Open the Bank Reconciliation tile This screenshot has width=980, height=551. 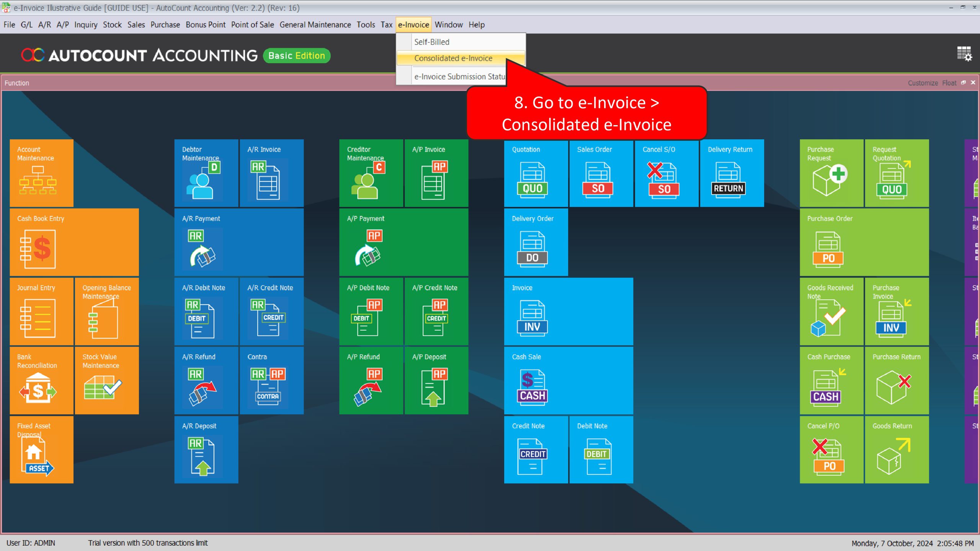(x=41, y=380)
